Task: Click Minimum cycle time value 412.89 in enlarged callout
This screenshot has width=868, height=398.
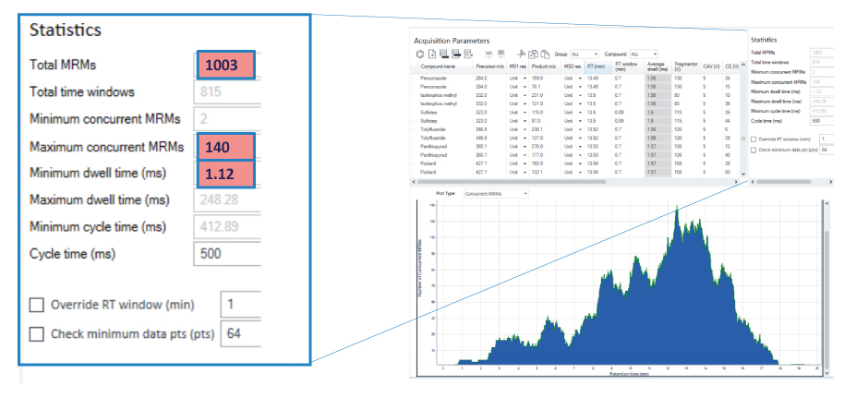Action: coord(227,227)
